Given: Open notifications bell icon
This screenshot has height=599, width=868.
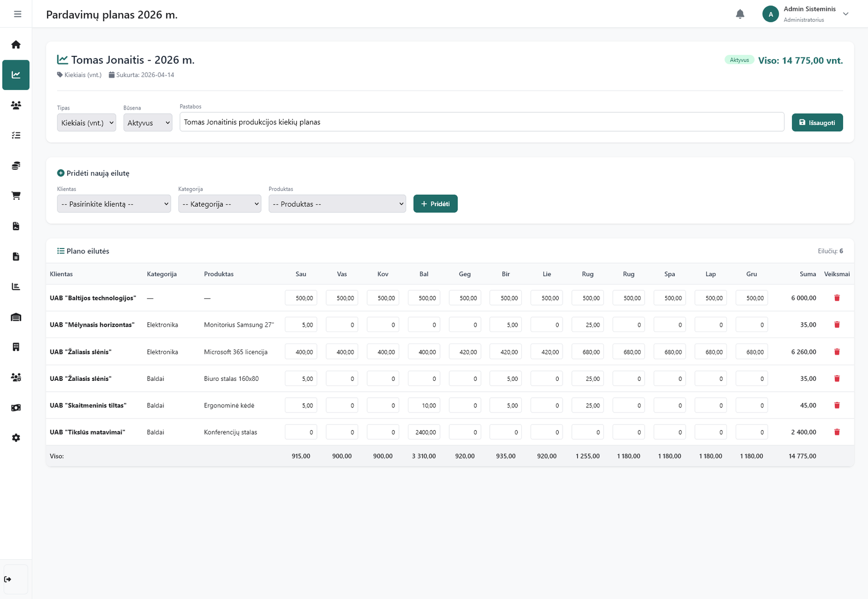Looking at the screenshot, I should click(740, 14).
